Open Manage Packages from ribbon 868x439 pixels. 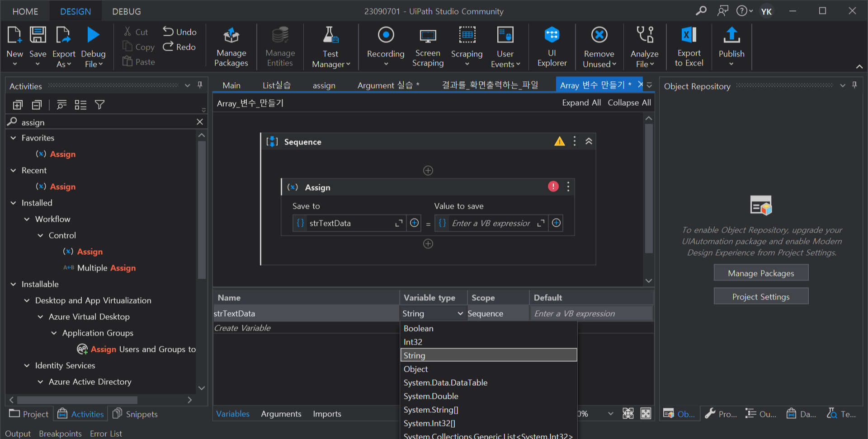231,47
